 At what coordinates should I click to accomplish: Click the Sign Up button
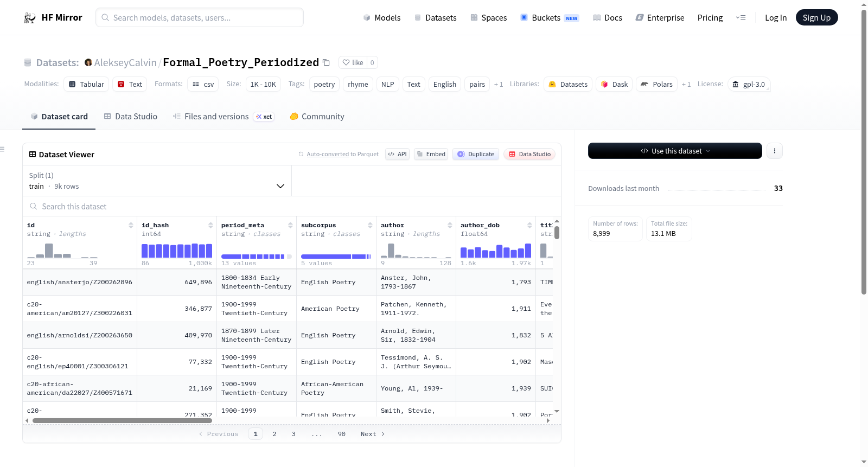click(816, 17)
